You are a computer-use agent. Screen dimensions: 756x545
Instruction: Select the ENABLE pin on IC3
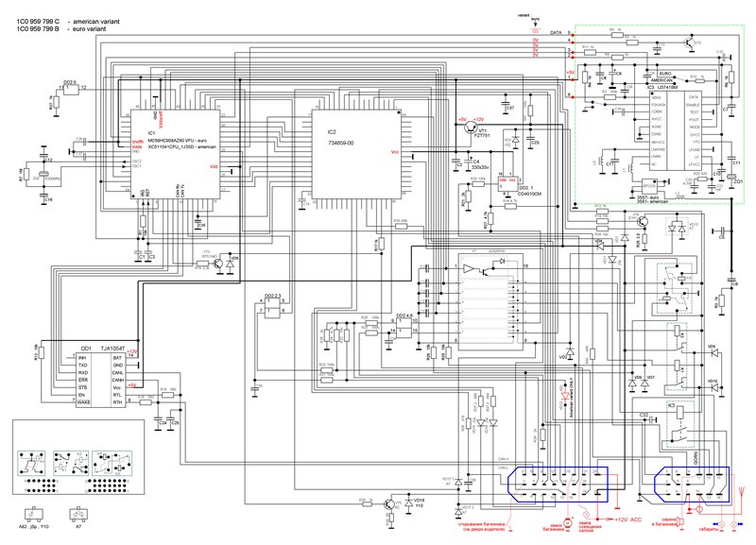pos(693,105)
